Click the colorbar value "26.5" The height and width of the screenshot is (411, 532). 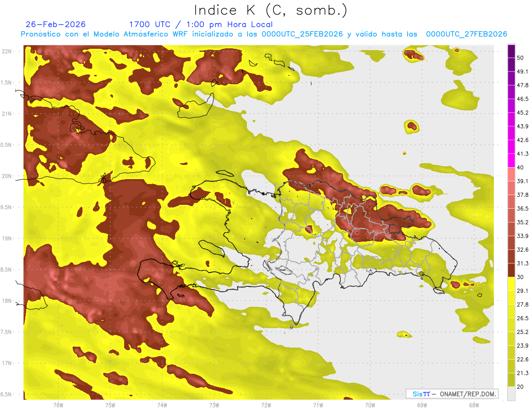point(523,318)
